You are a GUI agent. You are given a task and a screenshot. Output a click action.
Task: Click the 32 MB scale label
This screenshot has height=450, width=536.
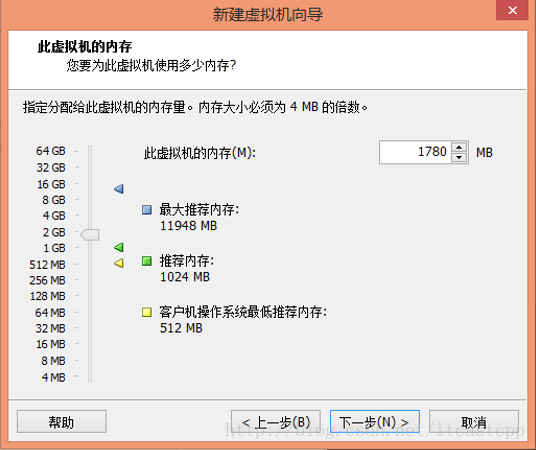(x=50, y=328)
